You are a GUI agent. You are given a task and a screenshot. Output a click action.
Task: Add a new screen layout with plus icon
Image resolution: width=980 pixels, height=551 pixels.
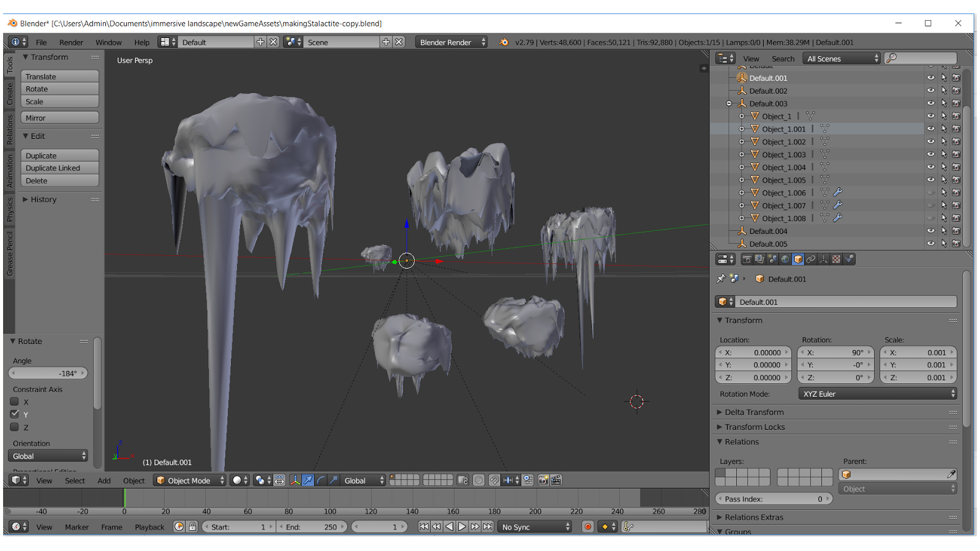pyautogui.click(x=260, y=42)
